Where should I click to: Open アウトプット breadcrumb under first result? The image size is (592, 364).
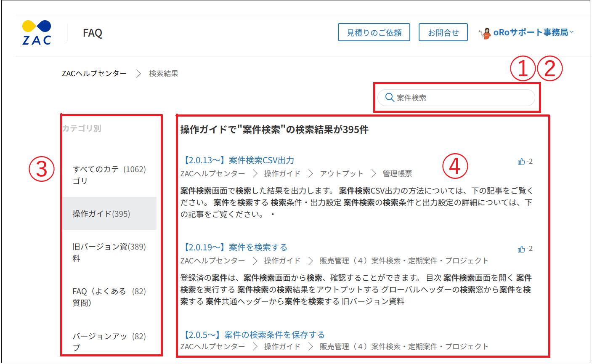pyautogui.click(x=341, y=173)
